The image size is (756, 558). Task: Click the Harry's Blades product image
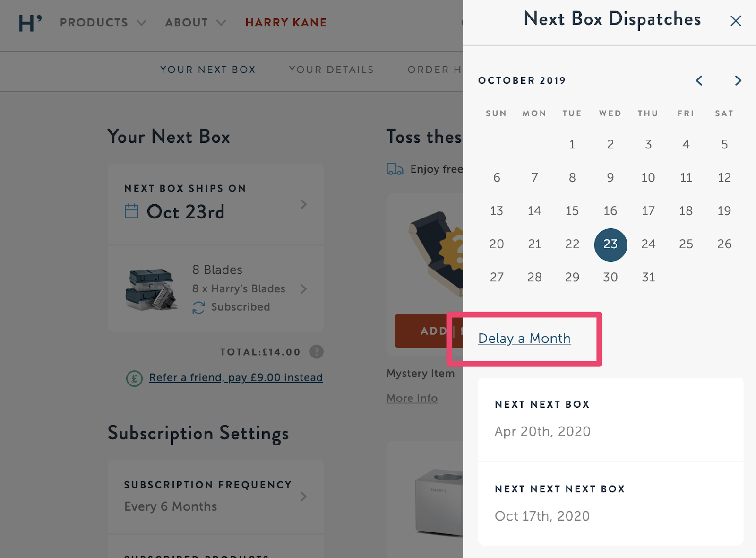[x=151, y=288]
